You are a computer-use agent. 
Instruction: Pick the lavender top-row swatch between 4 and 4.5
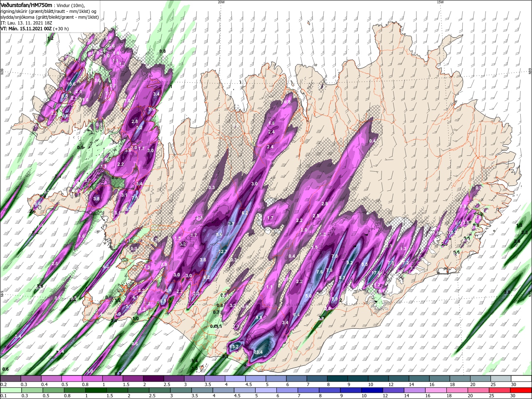(x=235, y=379)
